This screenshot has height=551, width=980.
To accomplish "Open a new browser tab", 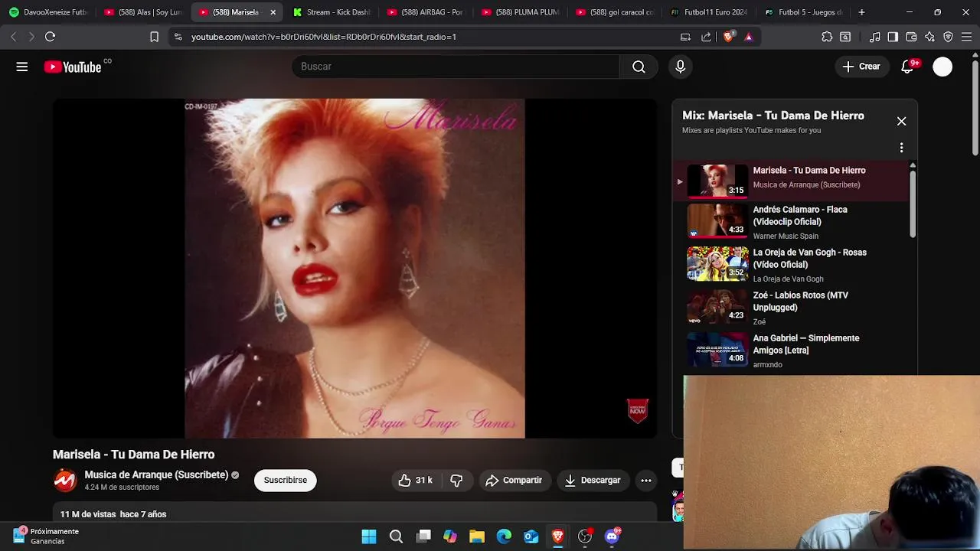I will pyautogui.click(x=861, y=12).
